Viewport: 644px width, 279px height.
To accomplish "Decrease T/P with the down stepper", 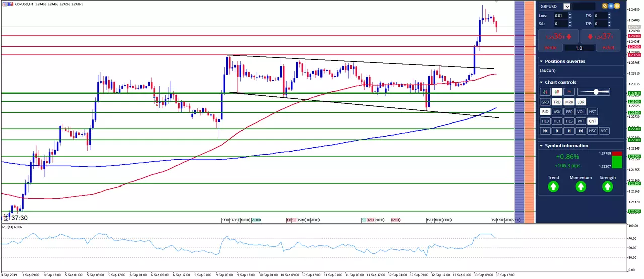I will 610,25.
